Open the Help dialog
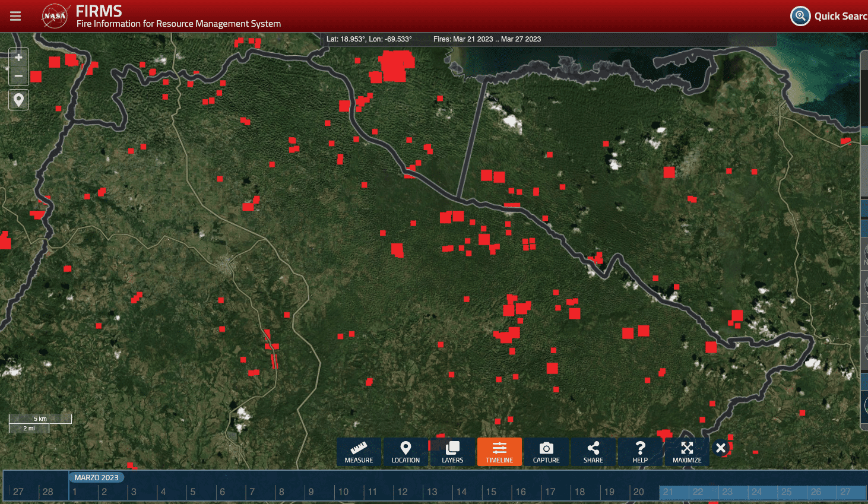The width and height of the screenshot is (868, 504). point(640,452)
